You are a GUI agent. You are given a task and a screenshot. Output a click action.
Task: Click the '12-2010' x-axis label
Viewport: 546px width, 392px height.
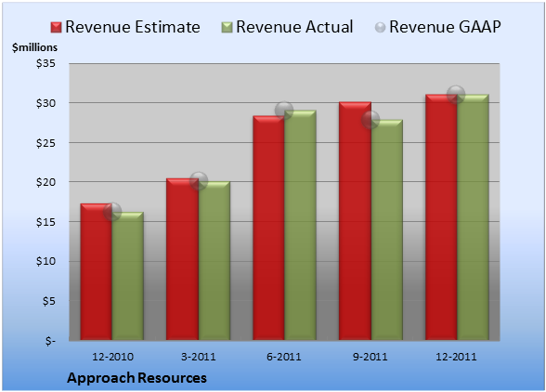pyautogui.click(x=112, y=357)
